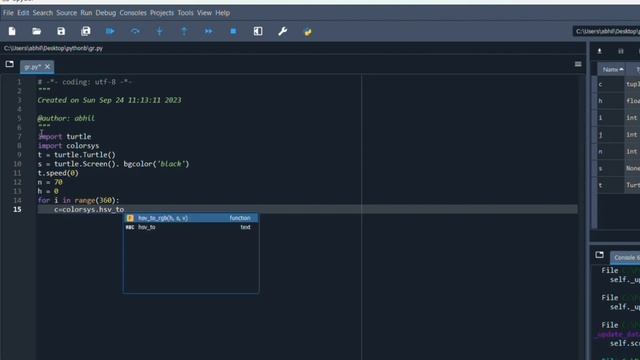Select variable j row in Variable Explorer

click(x=619, y=134)
